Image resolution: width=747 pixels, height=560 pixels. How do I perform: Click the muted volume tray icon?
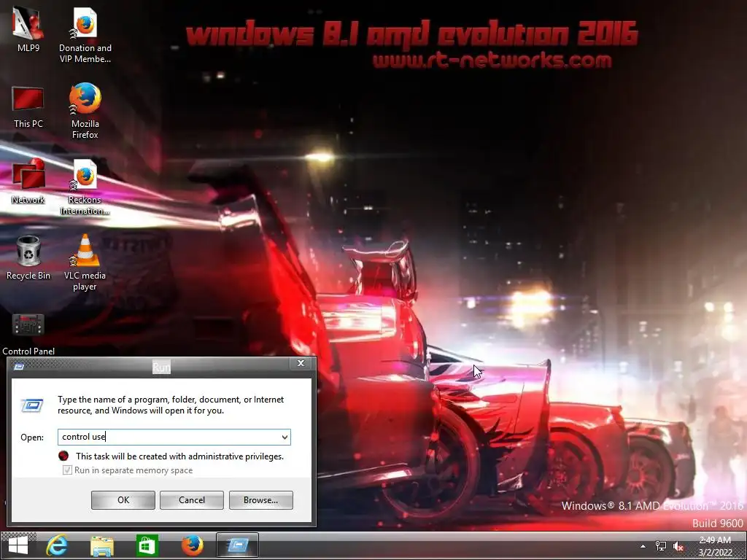pyautogui.click(x=678, y=546)
